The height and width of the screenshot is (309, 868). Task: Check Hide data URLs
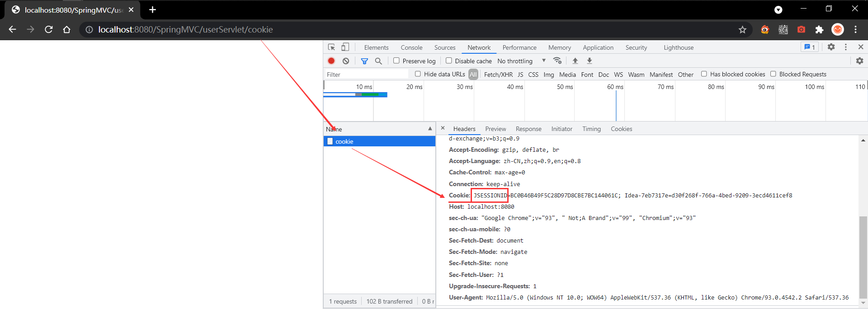418,74
